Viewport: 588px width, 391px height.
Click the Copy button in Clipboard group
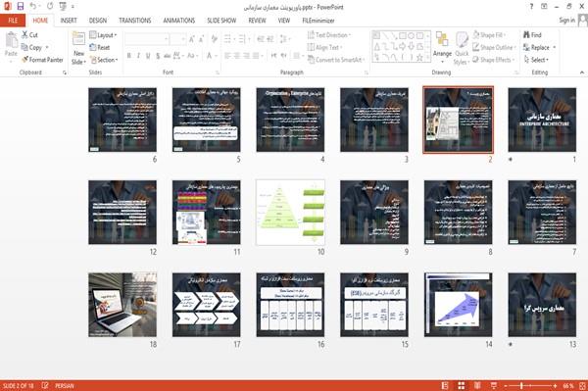pyautogui.click(x=32, y=47)
